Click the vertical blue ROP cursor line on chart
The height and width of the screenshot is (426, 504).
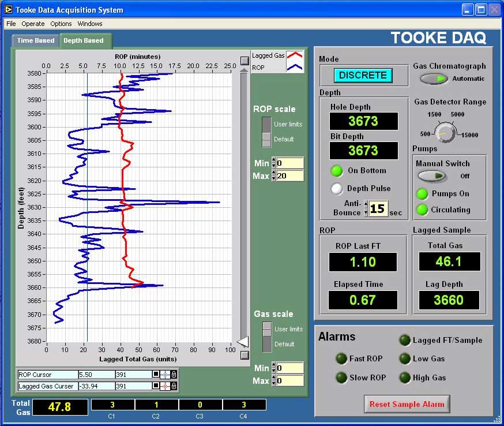(x=87, y=207)
